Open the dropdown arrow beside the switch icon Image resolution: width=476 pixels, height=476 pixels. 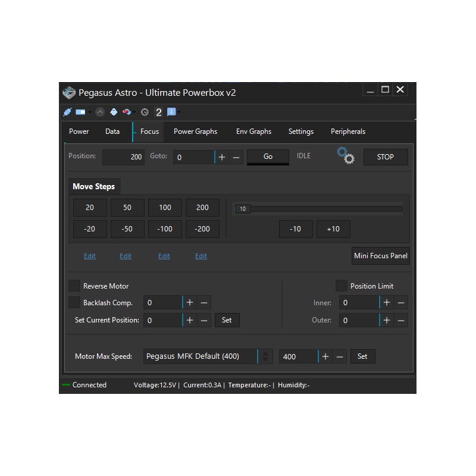click(x=90, y=112)
